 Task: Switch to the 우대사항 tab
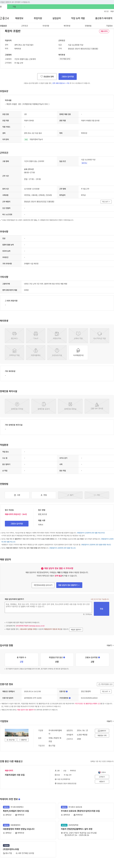(x=46, y=26)
